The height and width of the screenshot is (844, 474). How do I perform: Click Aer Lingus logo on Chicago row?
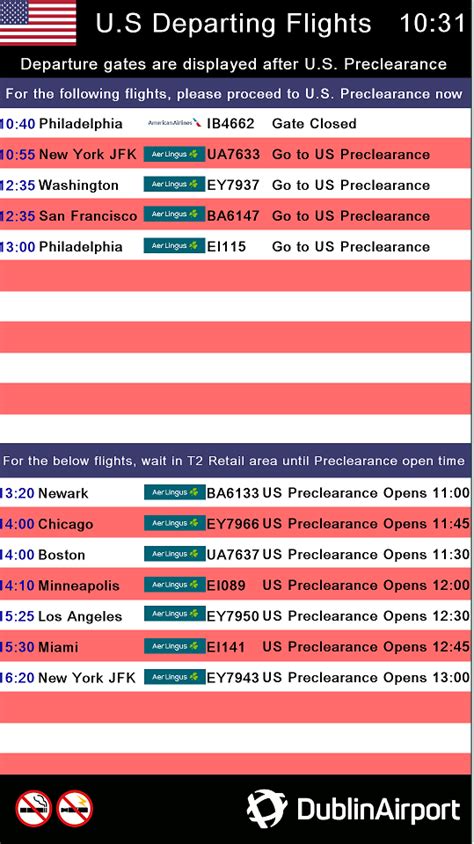coord(174,523)
